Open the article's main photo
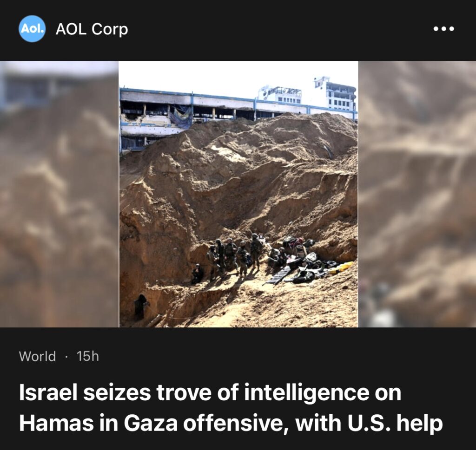The height and width of the screenshot is (450, 476). coord(238,194)
